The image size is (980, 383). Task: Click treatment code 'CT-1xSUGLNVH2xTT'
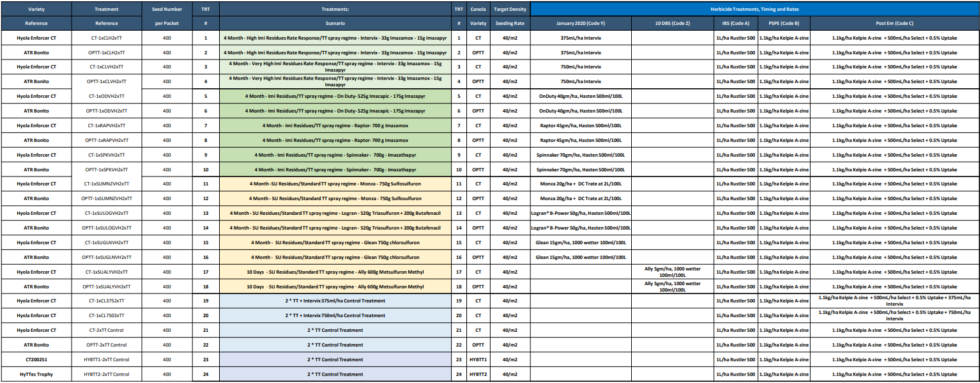pyautogui.click(x=107, y=242)
